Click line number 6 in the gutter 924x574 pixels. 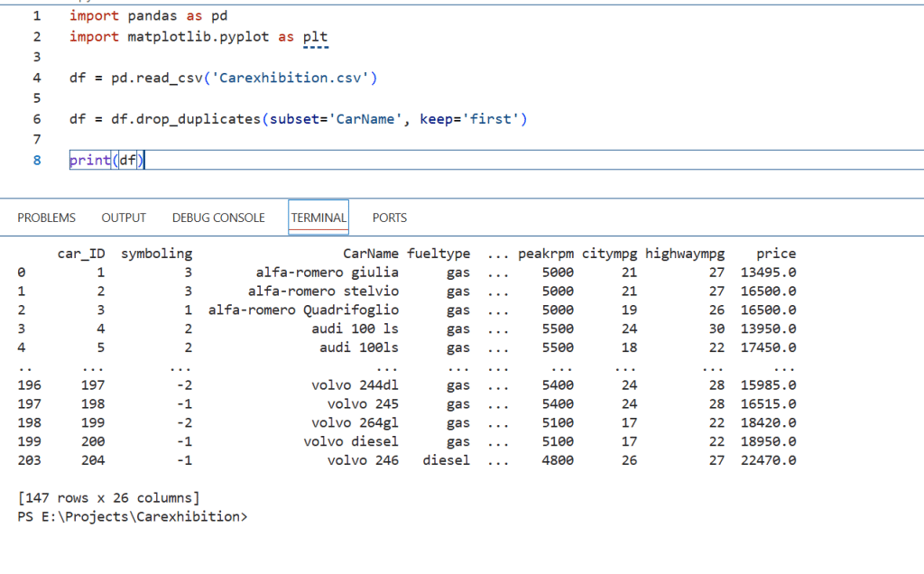[36, 119]
